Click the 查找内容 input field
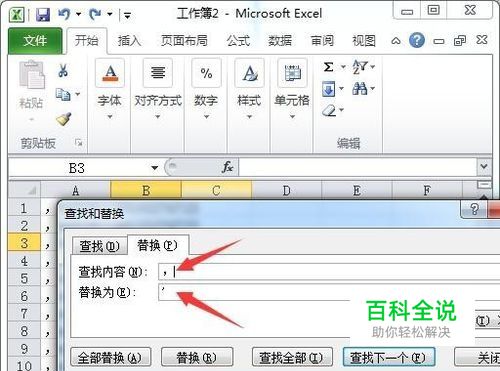The height and width of the screenshot is (371, 500). point(329,272)
